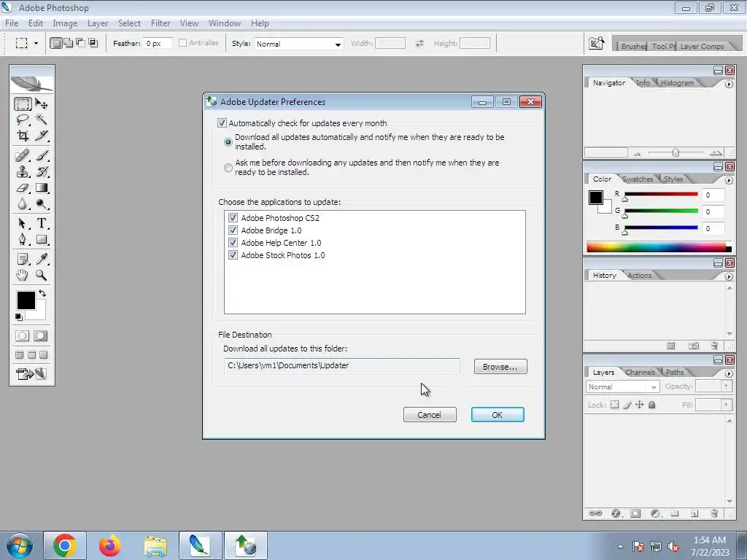
Task: Select the Brush tool
Action: [42, 156]
